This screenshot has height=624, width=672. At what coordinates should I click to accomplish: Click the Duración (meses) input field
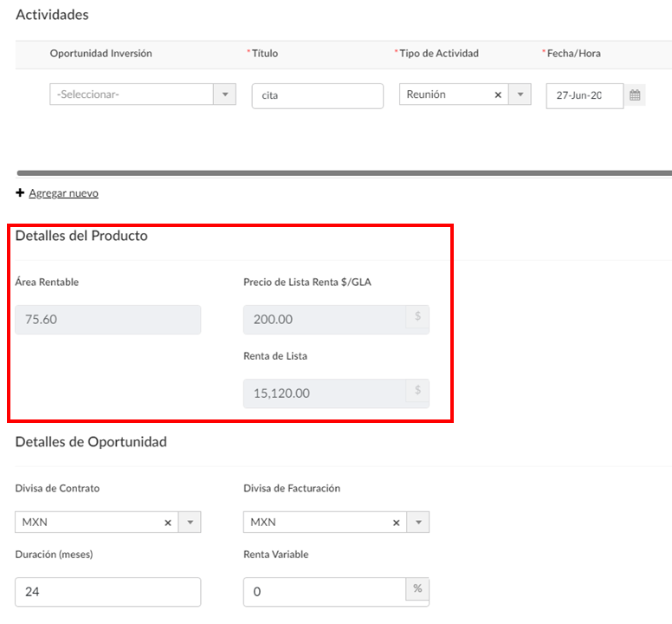pyautogui.click(x=108, y=592)
